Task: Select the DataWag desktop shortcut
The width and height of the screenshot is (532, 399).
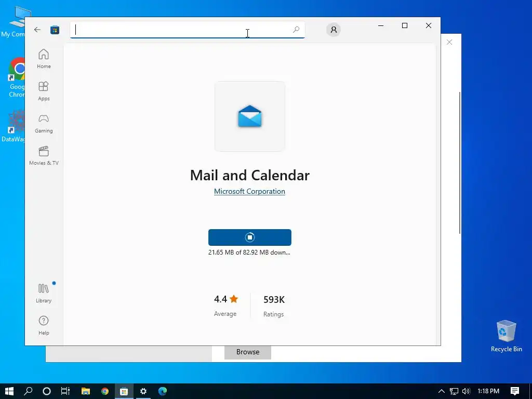Action: click(x=12, y=126)
